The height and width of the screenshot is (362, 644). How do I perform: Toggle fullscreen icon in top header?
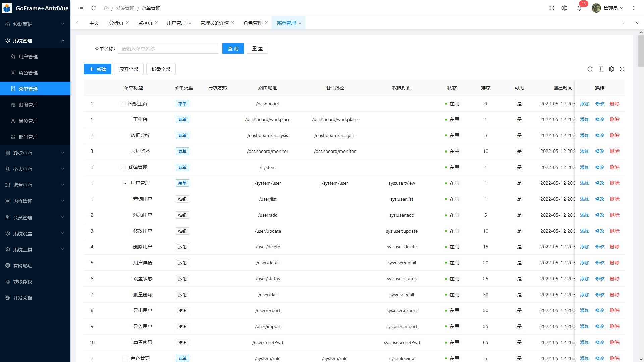552,8
